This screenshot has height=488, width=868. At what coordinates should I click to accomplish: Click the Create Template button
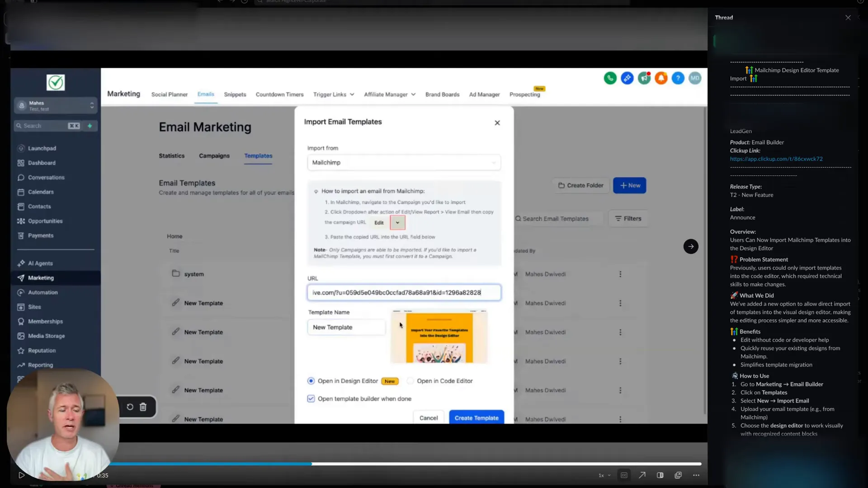(x=476, y=418)
